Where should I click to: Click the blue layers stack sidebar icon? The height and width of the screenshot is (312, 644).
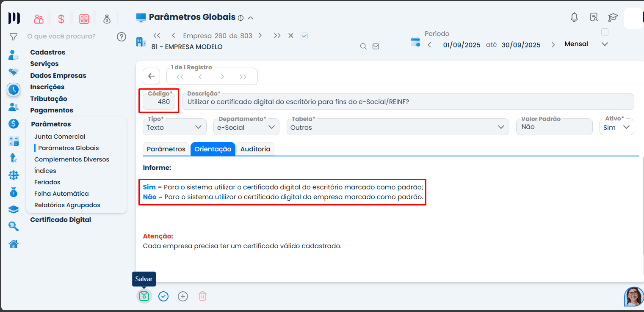coord(14,210)
